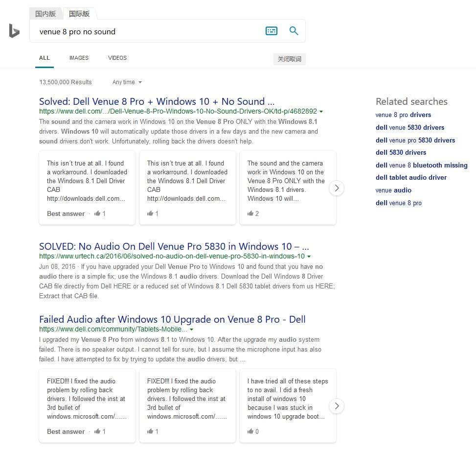Show next answers for Failed Audio result carousel

[337, 406]
